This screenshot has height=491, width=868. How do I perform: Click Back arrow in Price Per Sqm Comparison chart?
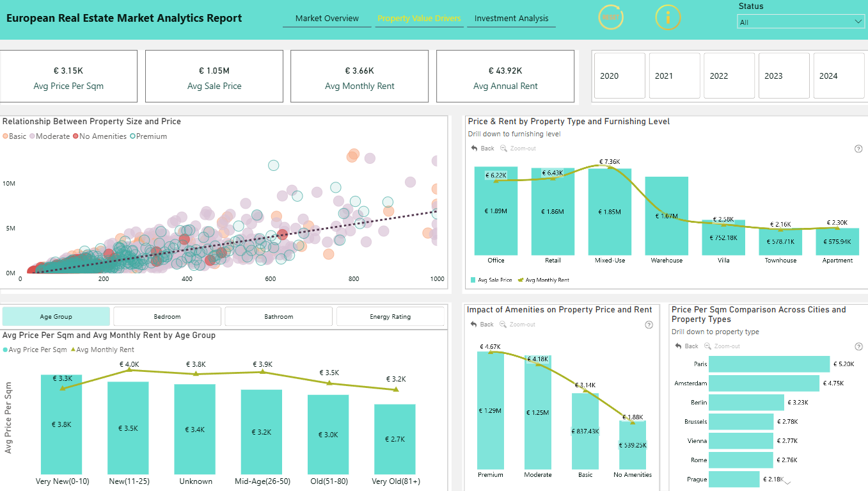point(679,346)
